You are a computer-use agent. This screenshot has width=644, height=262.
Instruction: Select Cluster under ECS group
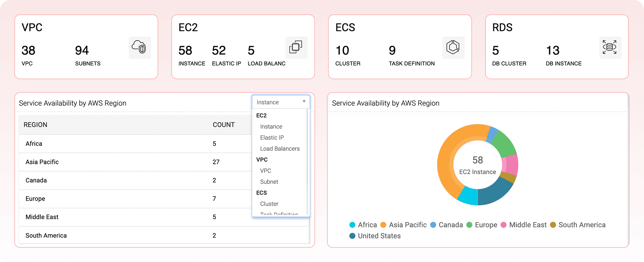269,204
